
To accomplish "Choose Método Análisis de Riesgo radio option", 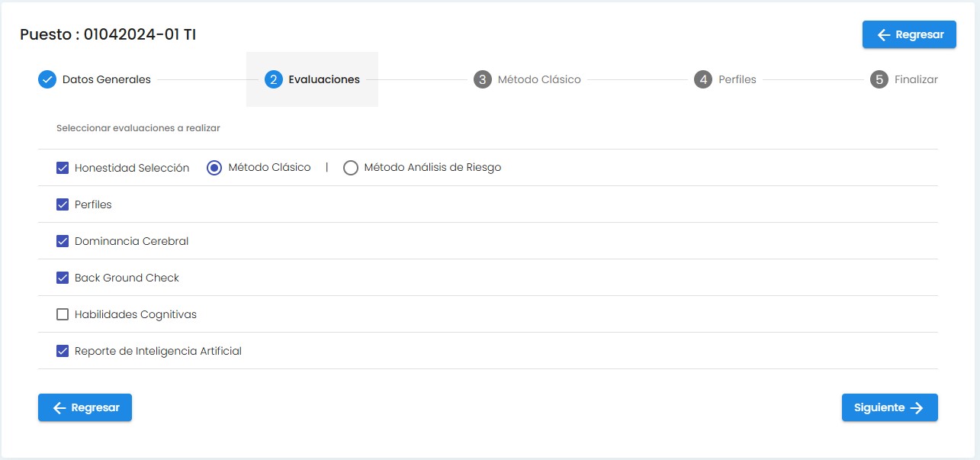I will (x=351, y=168).
